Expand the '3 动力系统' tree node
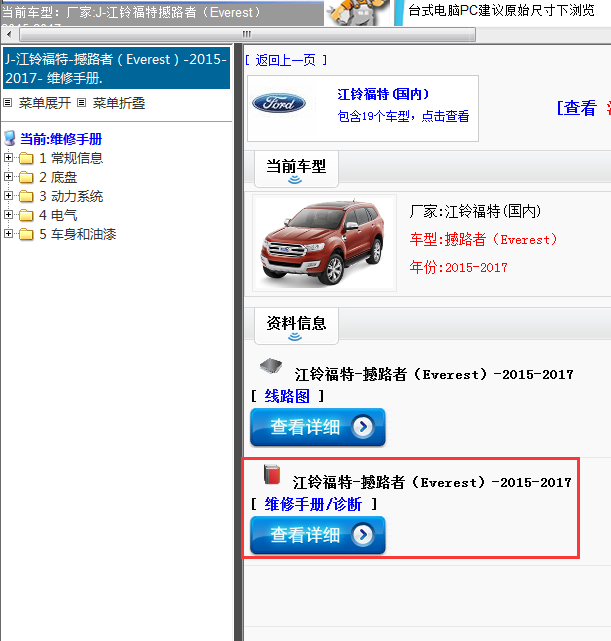This screenshot has width=611, height=641. point(8,195)
